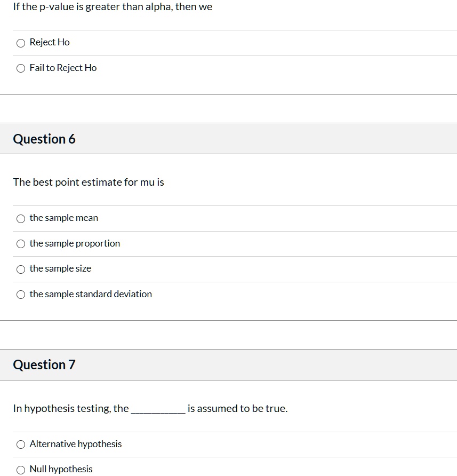This screenshot has width=457, height=476.
Task: Pick the "the sample mean" radio circle
Action: tap(21, 218)
